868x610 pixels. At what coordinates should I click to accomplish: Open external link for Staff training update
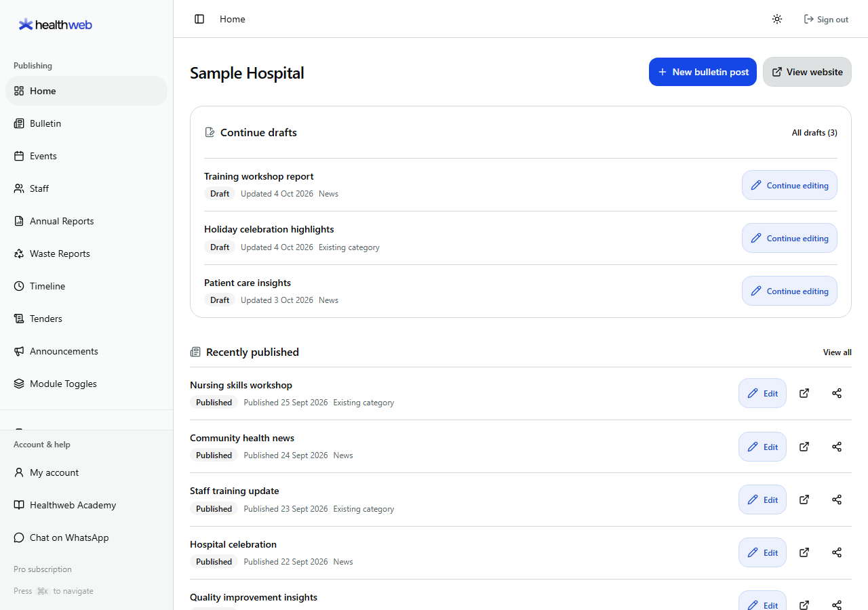[x=804, y=500]
